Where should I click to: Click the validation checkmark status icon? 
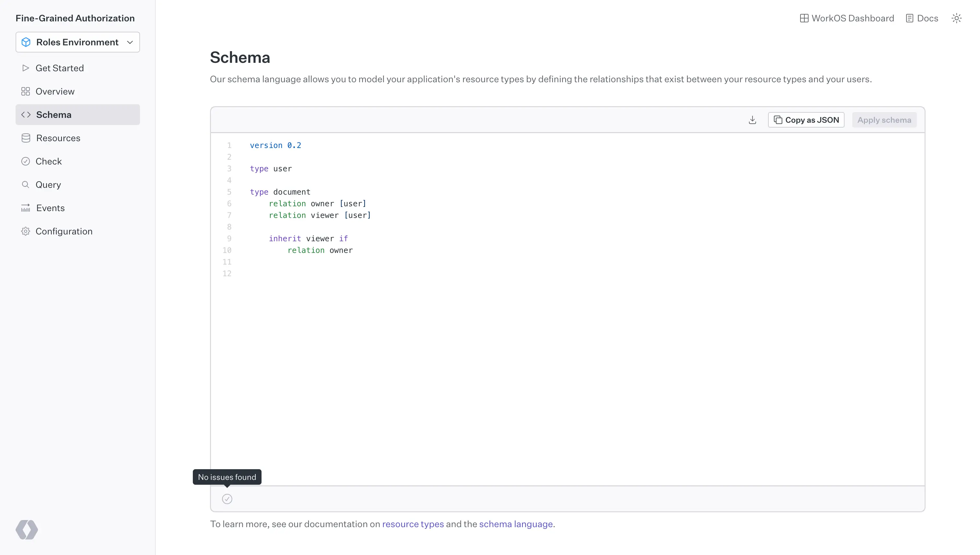[227, 499]
